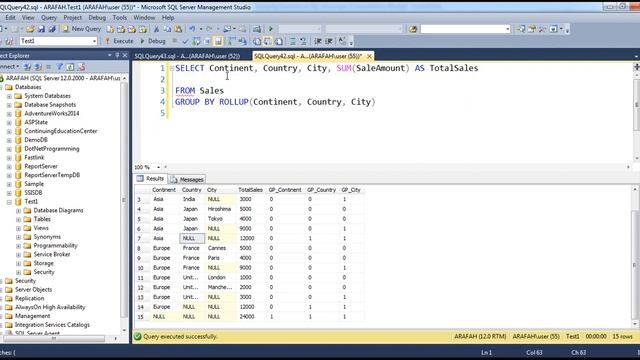The width and height of the screenshot is (640, 360).
Task: Parse the query with the checkmark icon
Action: pyautogui.click(x=185, y=41)
